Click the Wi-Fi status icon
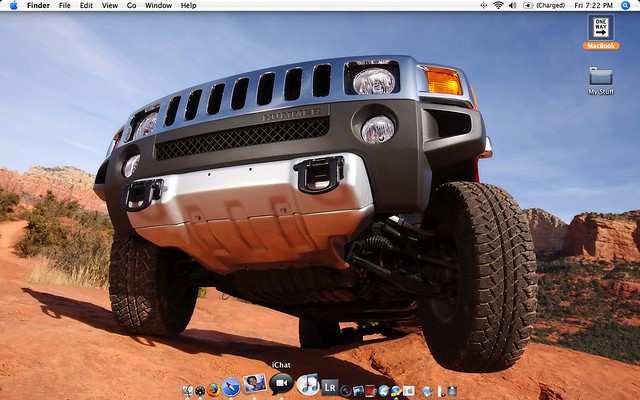 [498, 5]
